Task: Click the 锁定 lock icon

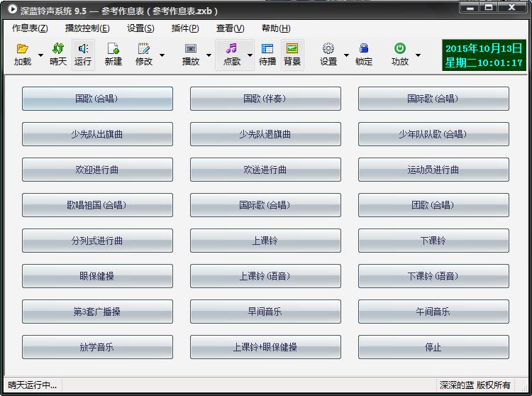Action: click(x=364, y=49)
